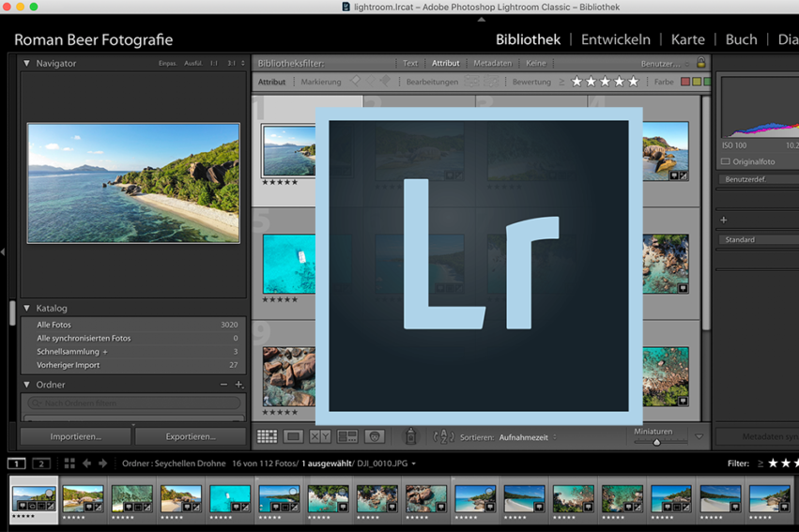Toggle the unflagged filter (middle flag icon)
Image resolution: width=799 pixels, height=532 pixels.
pyautogui.click(x=371, y=81)
